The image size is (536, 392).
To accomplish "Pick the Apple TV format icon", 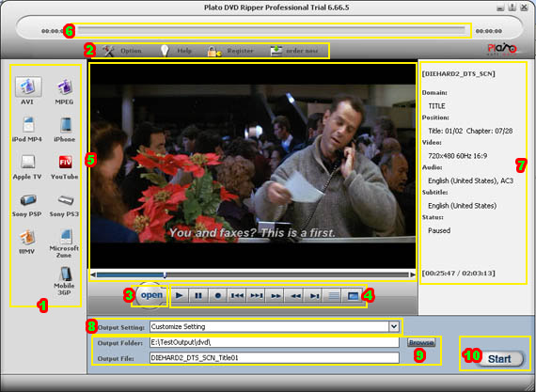I will point(27,162).
